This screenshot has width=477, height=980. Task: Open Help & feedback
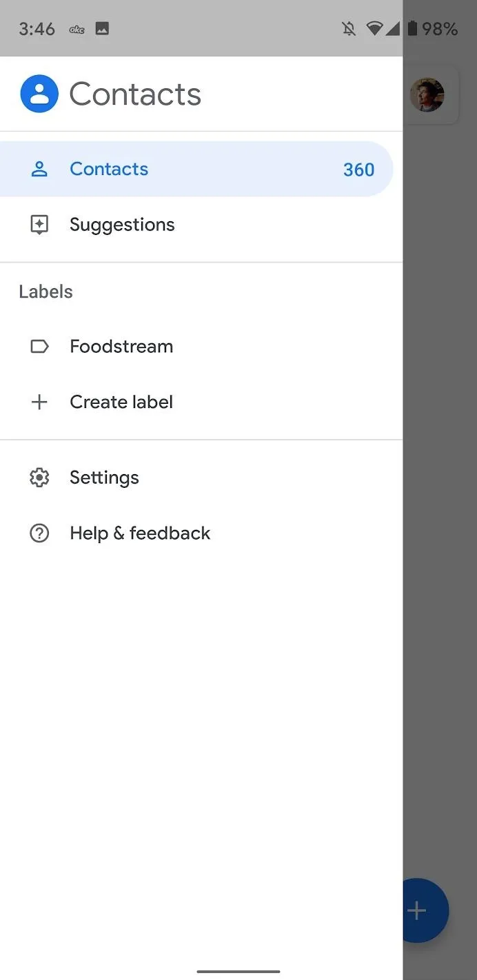201,533
